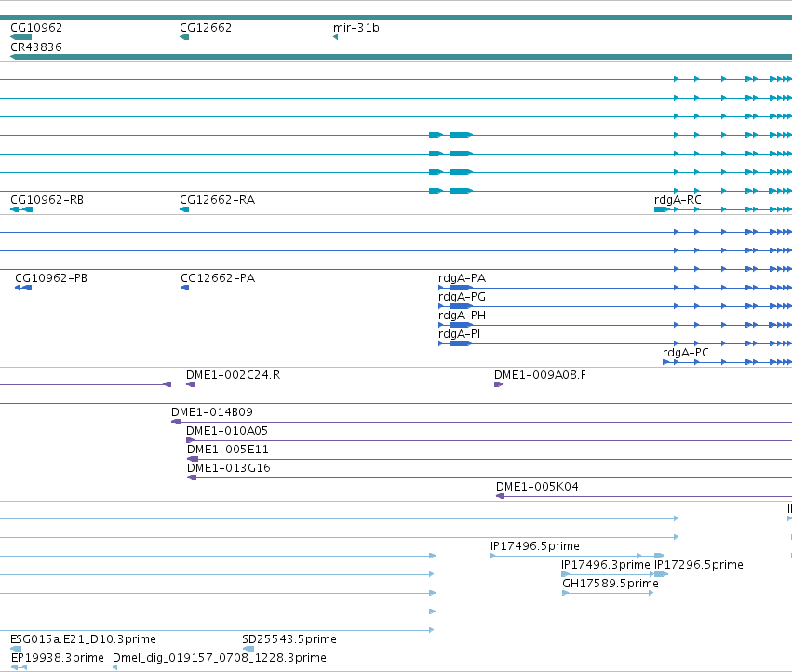Select the ESG015a.E21_D10.3prime EST label

(x=83, y=639)
